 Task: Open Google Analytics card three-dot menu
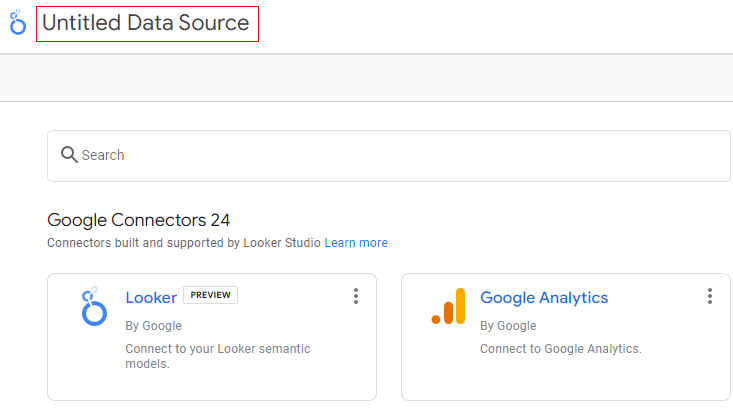pos(710,296)
